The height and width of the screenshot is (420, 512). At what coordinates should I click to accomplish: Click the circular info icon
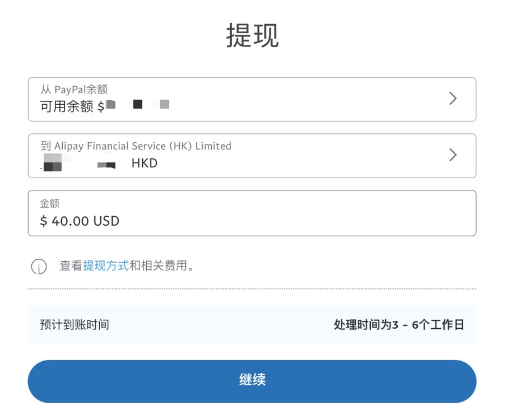tap(39, 267)
